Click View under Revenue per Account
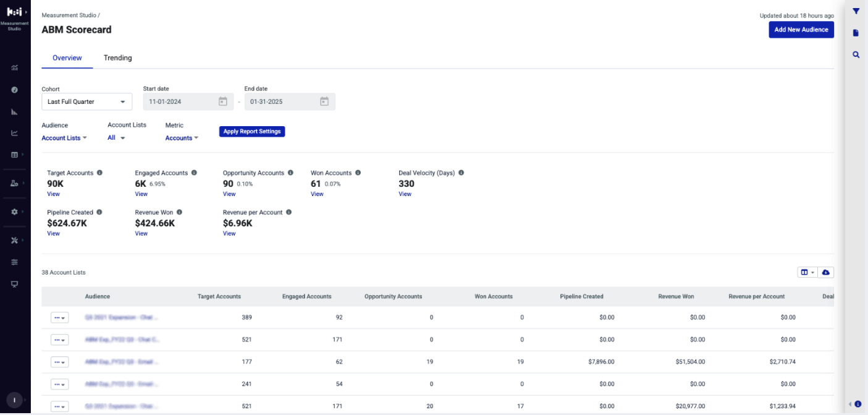868x415 pixels. (x=229, y=234)
